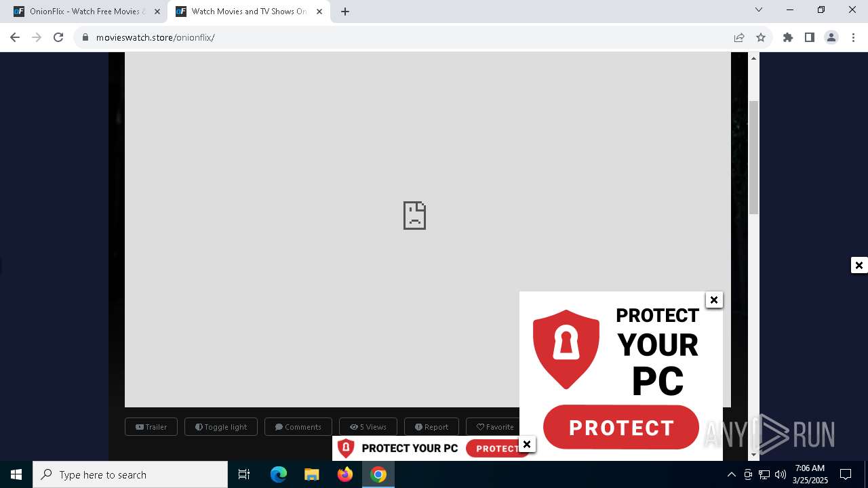Close the bottom Protect Your PC banner

pyautogui.click(x=527, y=445)
